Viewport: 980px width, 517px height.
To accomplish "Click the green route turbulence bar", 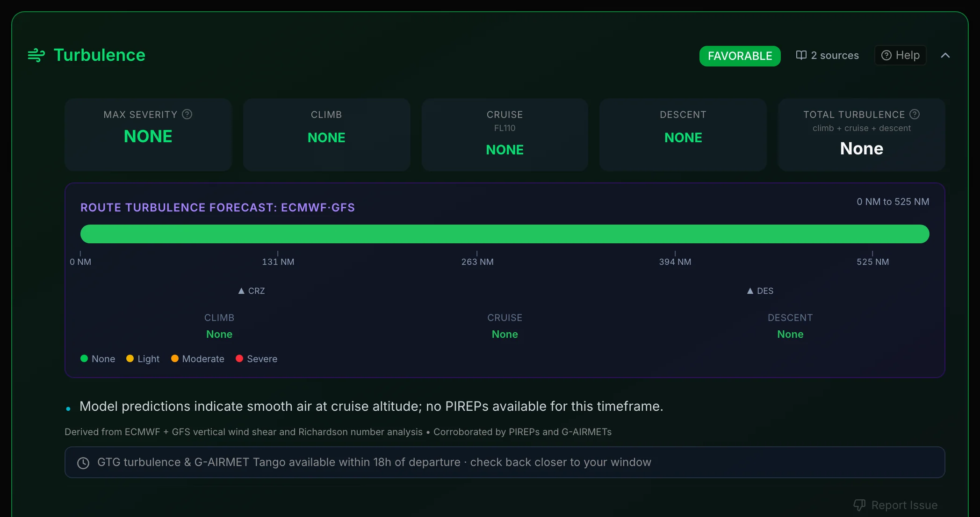I will [504, 234].
